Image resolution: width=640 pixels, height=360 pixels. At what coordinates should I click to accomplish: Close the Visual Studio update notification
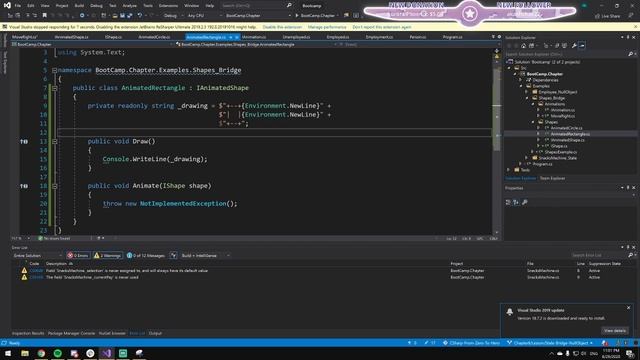click(629, 308)
